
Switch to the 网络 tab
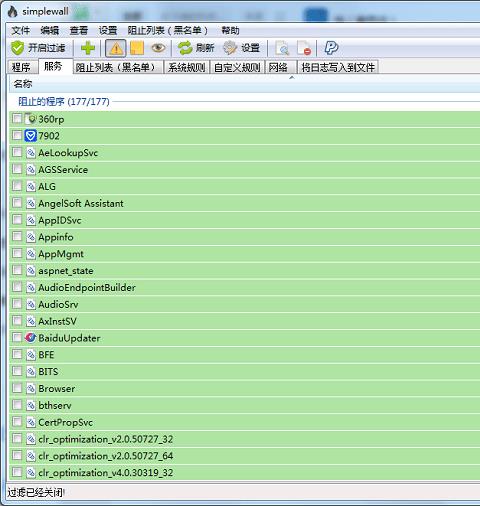click(x=281, y=67)
